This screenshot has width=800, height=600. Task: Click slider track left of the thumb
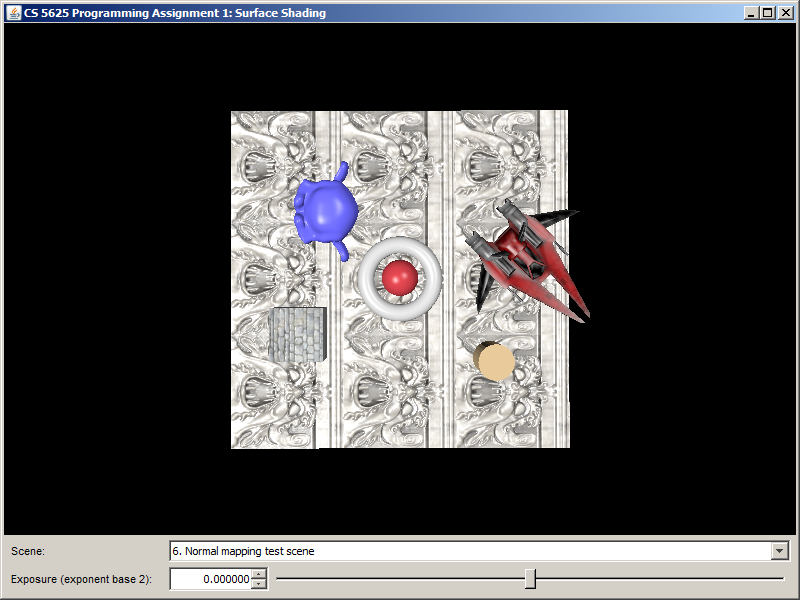click(x=400, y=578)
